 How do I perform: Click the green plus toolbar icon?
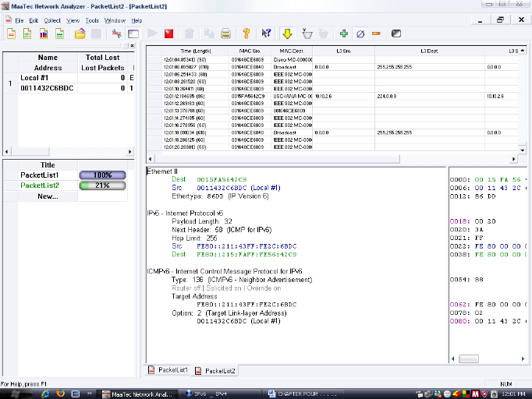[344, 34]
